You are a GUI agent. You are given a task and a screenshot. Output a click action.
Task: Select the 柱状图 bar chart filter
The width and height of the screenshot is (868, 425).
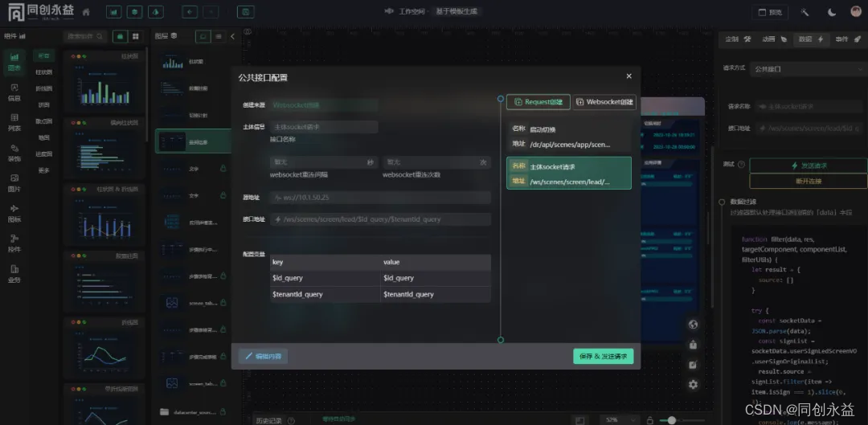pyautogui.click(x=43, y=72)
